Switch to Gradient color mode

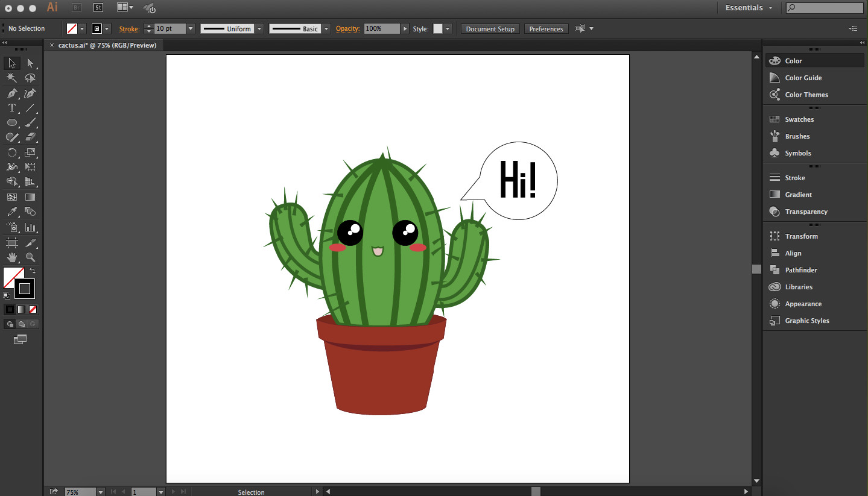click(x=21, y=309)
